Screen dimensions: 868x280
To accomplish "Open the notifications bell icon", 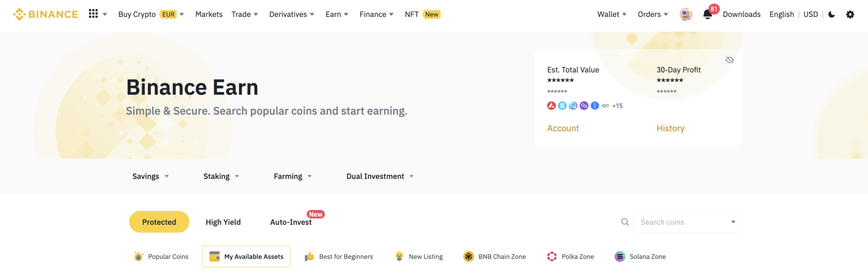I will point(707,14).
